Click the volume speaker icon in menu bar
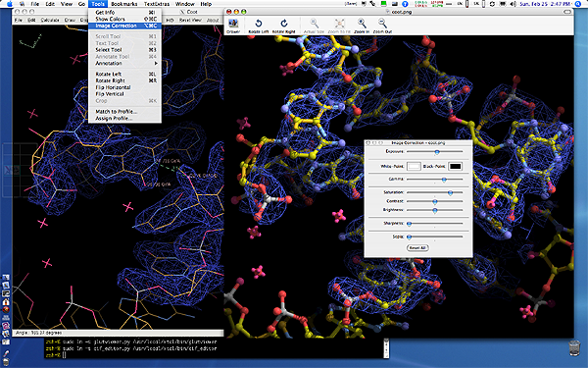This screenshot has height=368, width=588. pos(513,4)
